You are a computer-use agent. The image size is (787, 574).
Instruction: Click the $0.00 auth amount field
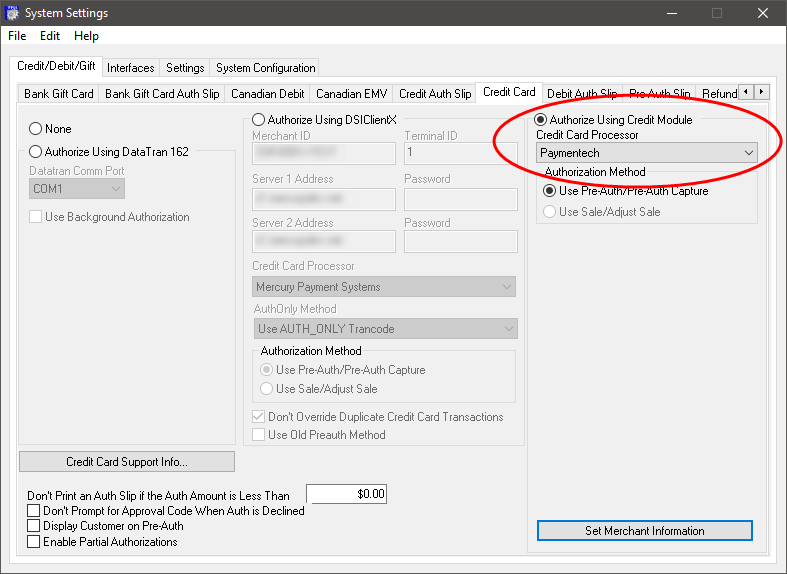(346, 494)
